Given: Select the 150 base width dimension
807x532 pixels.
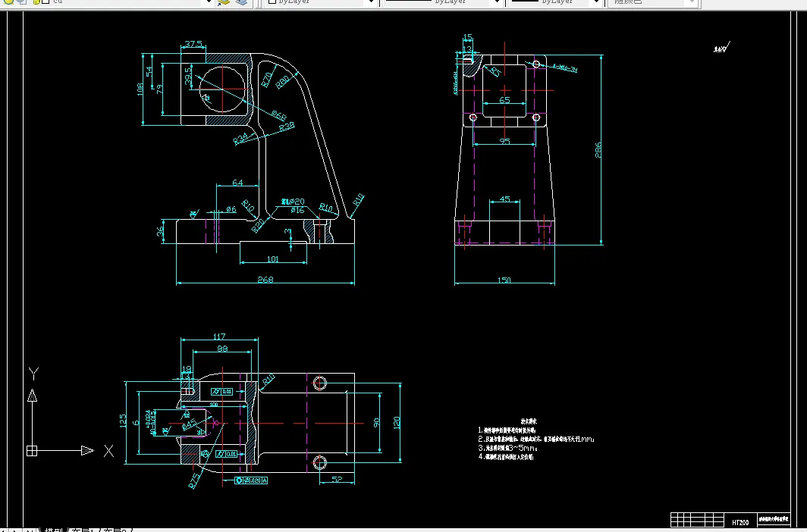Looking at the screenshot, I should (x=504, y=280).
